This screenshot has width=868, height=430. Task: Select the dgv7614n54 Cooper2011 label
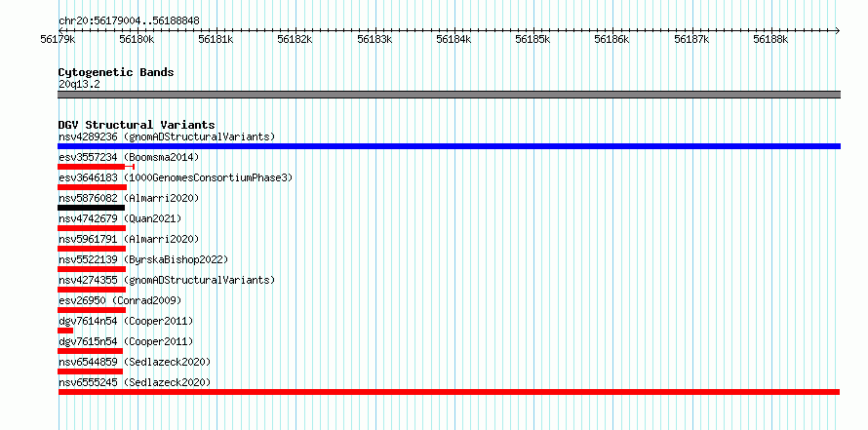click(x=126, y=321)
